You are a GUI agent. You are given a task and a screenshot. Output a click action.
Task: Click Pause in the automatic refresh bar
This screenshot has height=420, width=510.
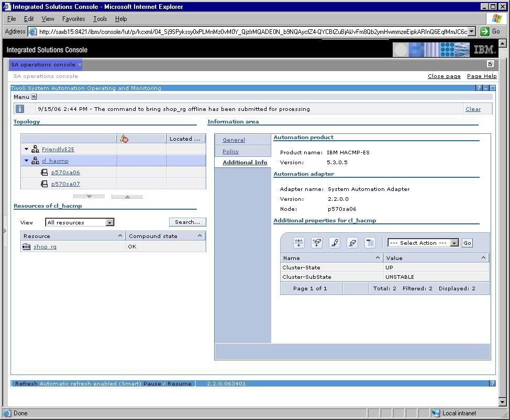[x=152, y=383]
